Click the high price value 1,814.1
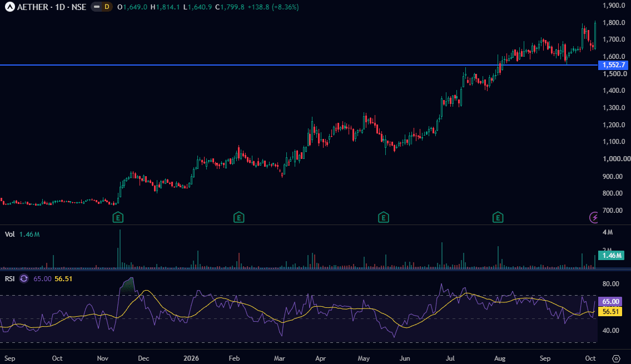Image resolution: width=631 pixels, height=364 pixels. point(168,7)
